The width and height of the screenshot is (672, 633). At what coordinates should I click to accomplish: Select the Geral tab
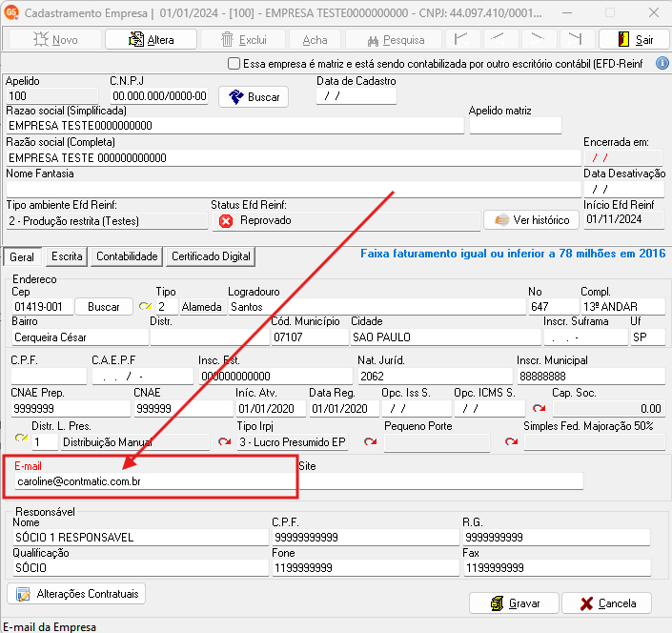(x=22, y=257)
